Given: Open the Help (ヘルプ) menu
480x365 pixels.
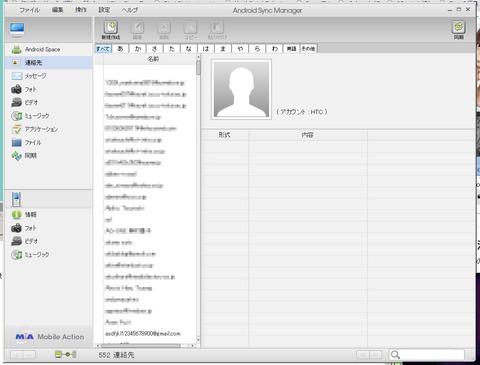Looking at the screenshot, I should coord(130,10).
